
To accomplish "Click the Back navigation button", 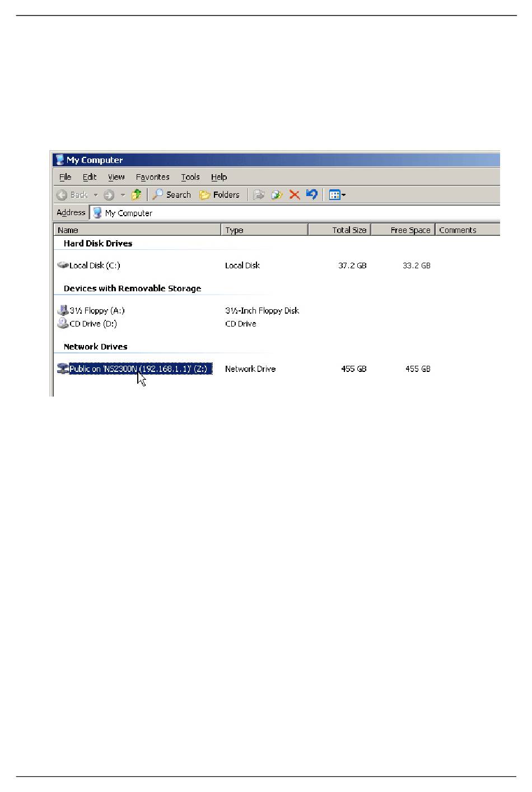I will tap(72, 195).
